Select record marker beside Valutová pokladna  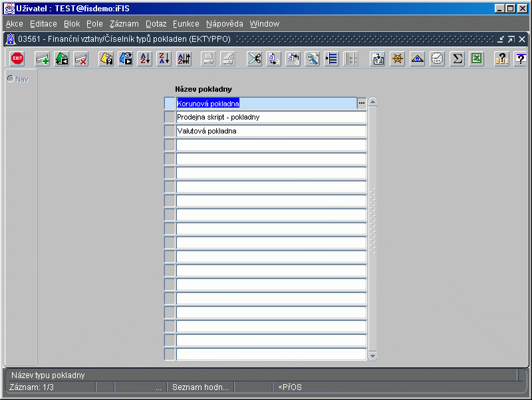tap(170, 131)
